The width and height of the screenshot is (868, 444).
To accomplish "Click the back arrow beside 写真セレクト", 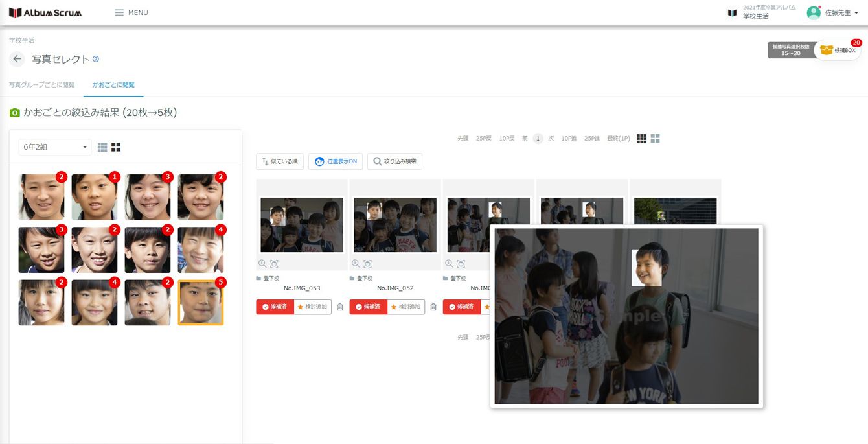I will click(x=17, y=59).
